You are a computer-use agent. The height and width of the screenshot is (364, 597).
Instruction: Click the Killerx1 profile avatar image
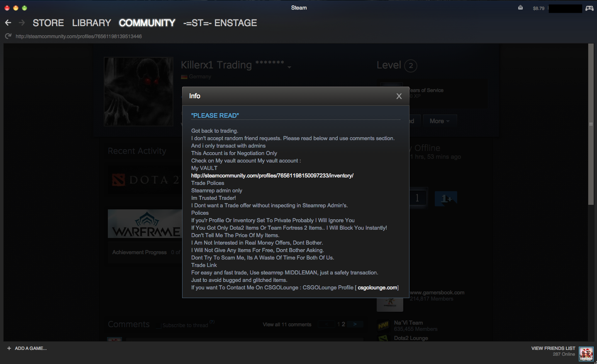click(139, 92)
